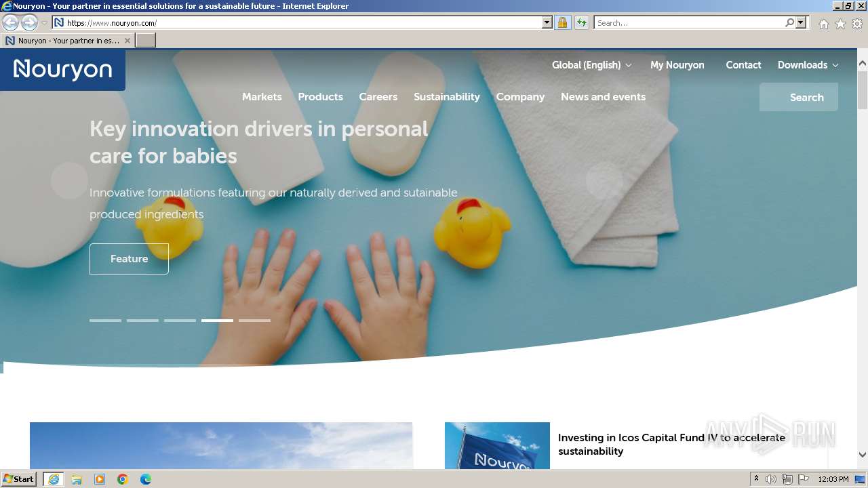
Task: Open the IE Tools gear icon
Action: point(857,24)
